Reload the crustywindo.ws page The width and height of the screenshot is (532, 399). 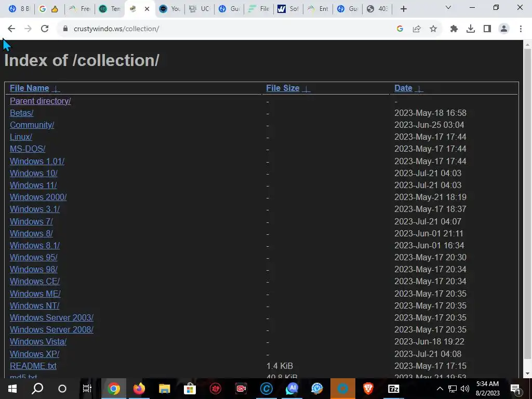pos(45,29)
